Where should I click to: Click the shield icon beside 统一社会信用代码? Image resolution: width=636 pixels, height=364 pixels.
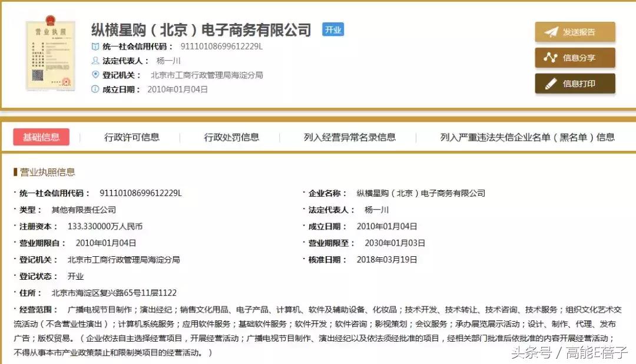coord(95,45)
